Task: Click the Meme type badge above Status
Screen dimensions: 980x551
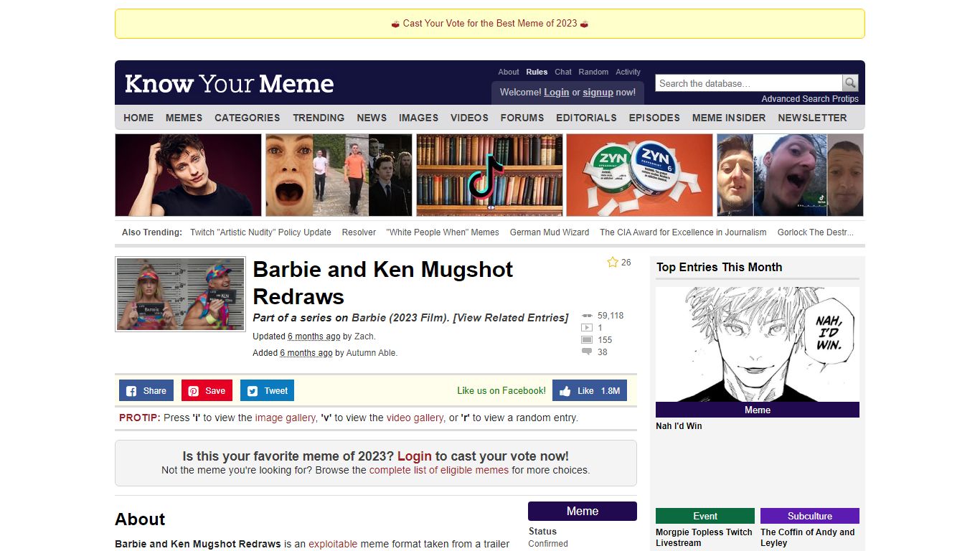Action: click(583, 512)
